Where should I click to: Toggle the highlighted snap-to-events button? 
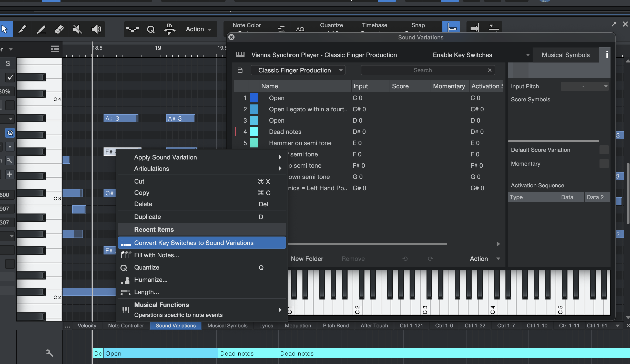[x=451, y=27]
